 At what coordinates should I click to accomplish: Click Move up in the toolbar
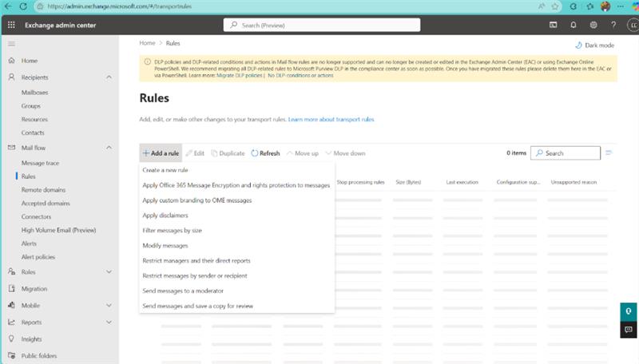pyautogui.click(x=303, y=153)
